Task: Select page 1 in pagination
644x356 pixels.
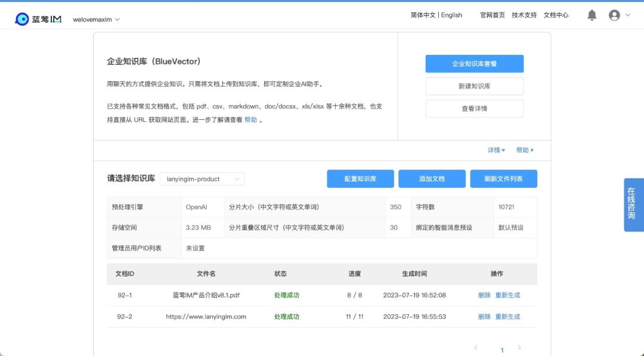Action: 502,350
